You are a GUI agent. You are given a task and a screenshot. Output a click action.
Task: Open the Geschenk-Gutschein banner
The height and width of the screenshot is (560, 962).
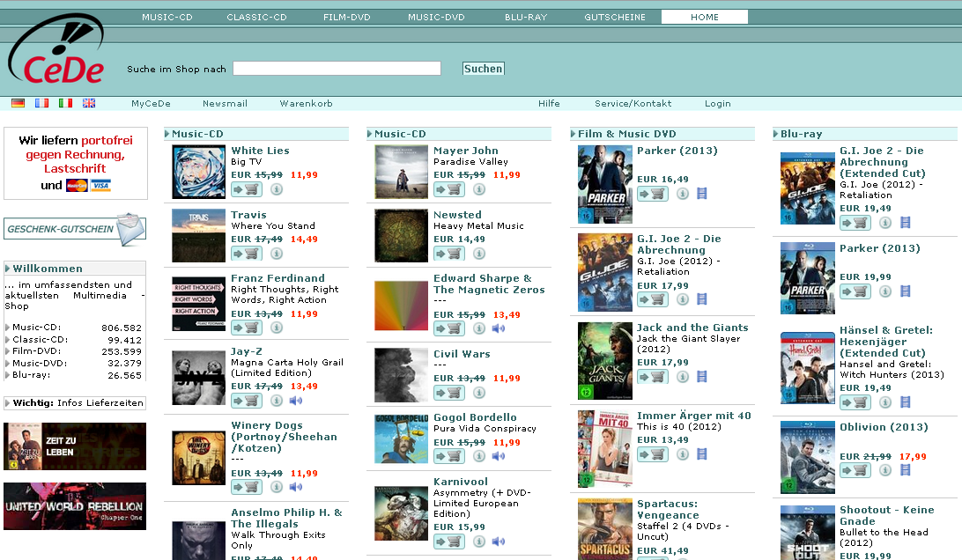coord(75,230)
